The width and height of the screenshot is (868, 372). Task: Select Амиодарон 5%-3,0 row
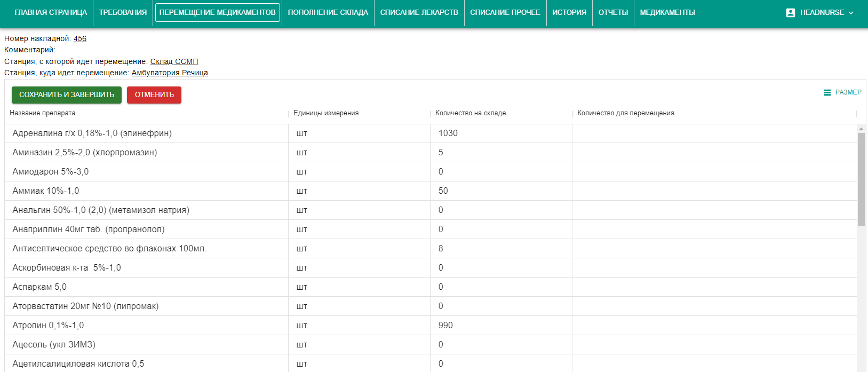click(431, 172)
